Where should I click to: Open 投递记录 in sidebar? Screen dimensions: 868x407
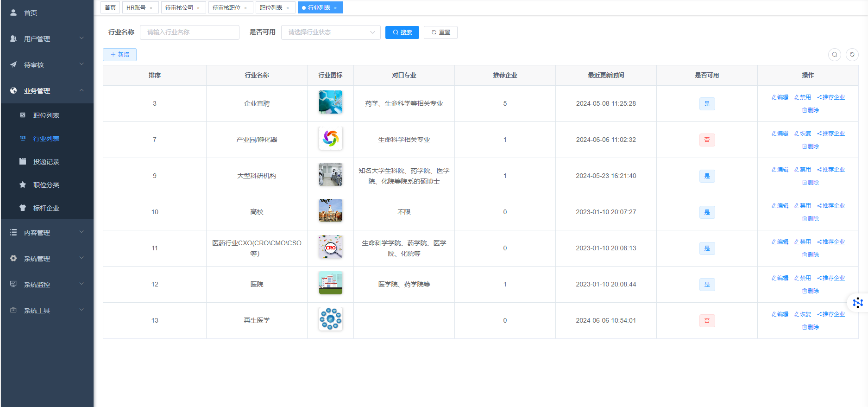point(46,162)
